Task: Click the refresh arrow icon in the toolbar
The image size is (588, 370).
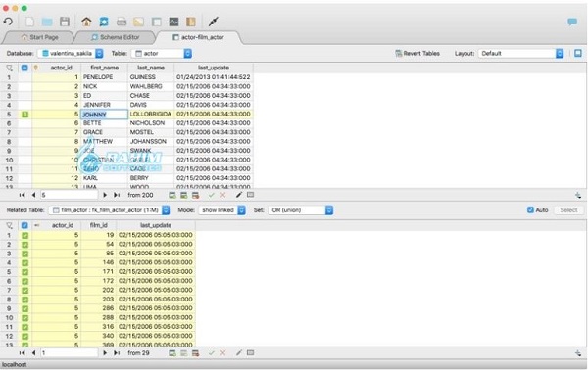Action: [8, 22]
